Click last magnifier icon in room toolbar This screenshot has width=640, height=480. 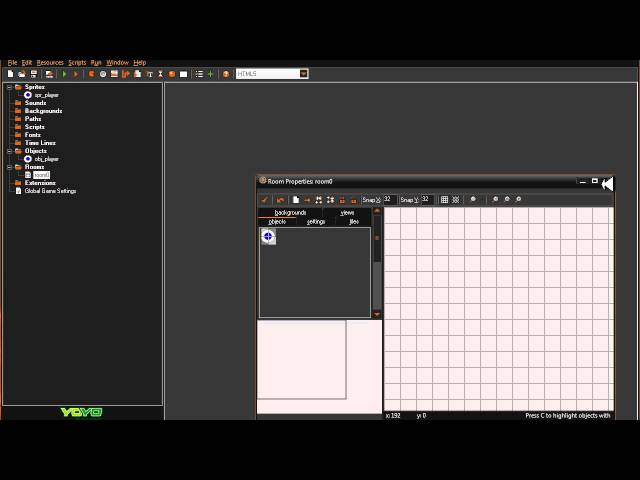click(x=518, y=199)
